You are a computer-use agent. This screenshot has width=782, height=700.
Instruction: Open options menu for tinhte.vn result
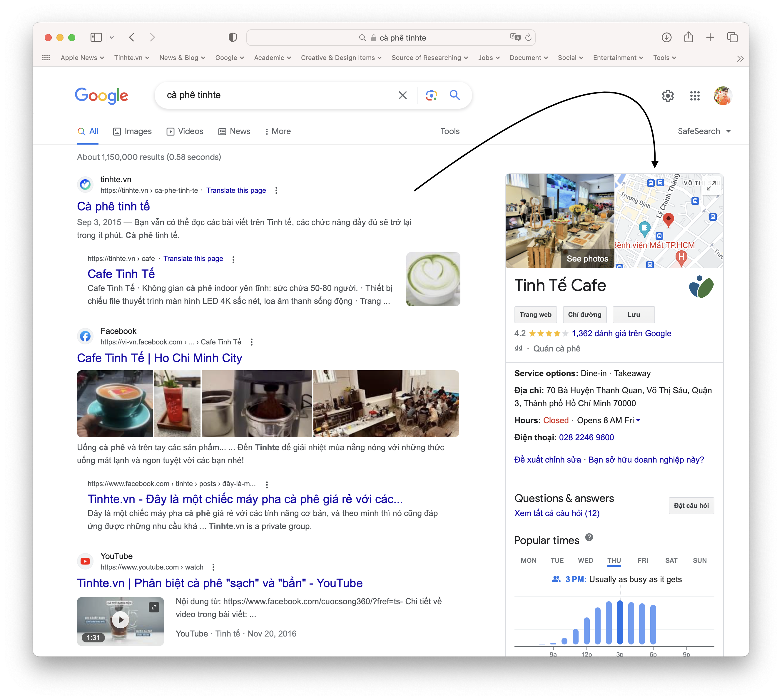coord(276,190)
